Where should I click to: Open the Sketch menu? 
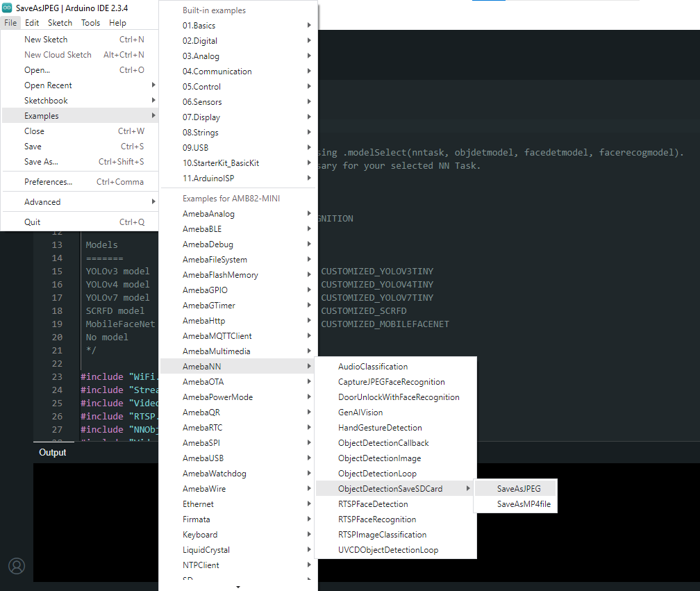[x=60, y=23]
